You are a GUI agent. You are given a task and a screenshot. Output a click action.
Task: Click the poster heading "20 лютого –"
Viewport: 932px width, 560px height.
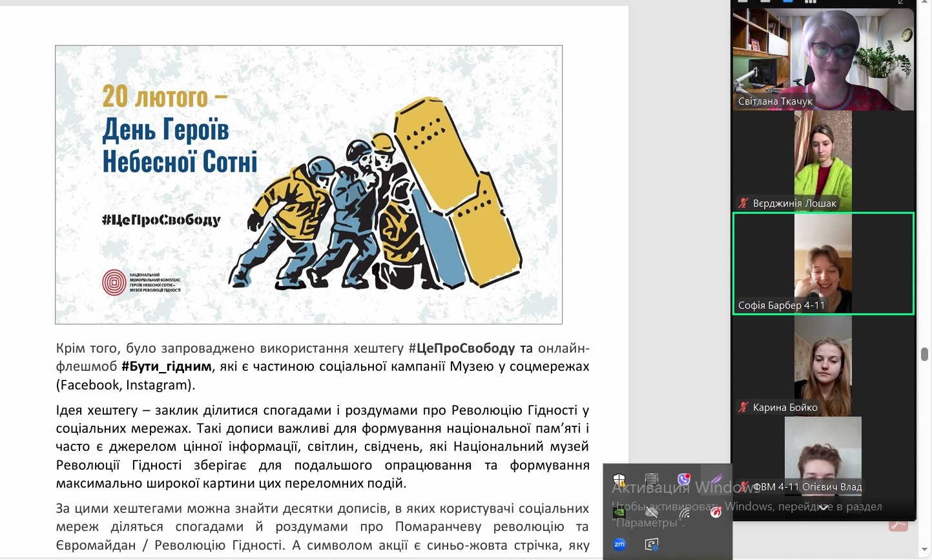(165, 97)
